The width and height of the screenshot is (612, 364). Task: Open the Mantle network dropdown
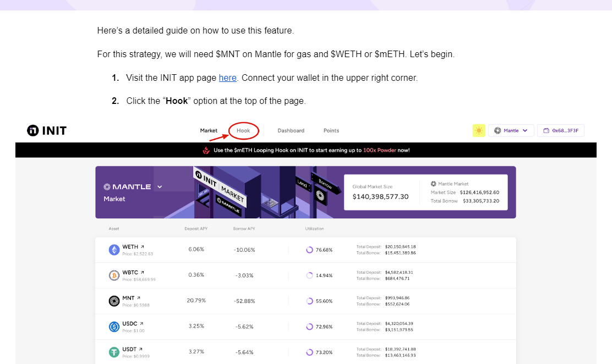(511, 131)
